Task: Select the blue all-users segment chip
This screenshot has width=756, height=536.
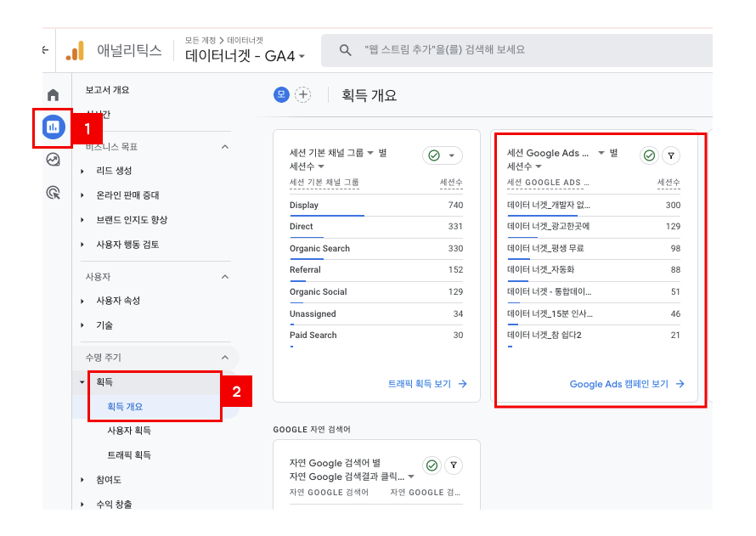Action: coord(281,94)
